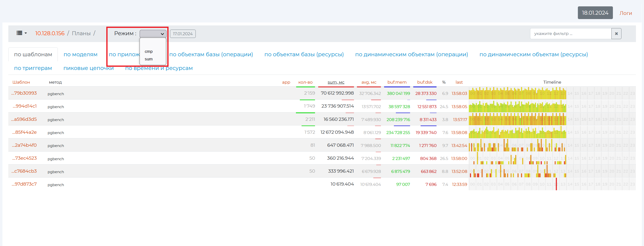Click the 18.01.2024 date button
This screenshot has height=246, width=644.
[x=595, y=13]
